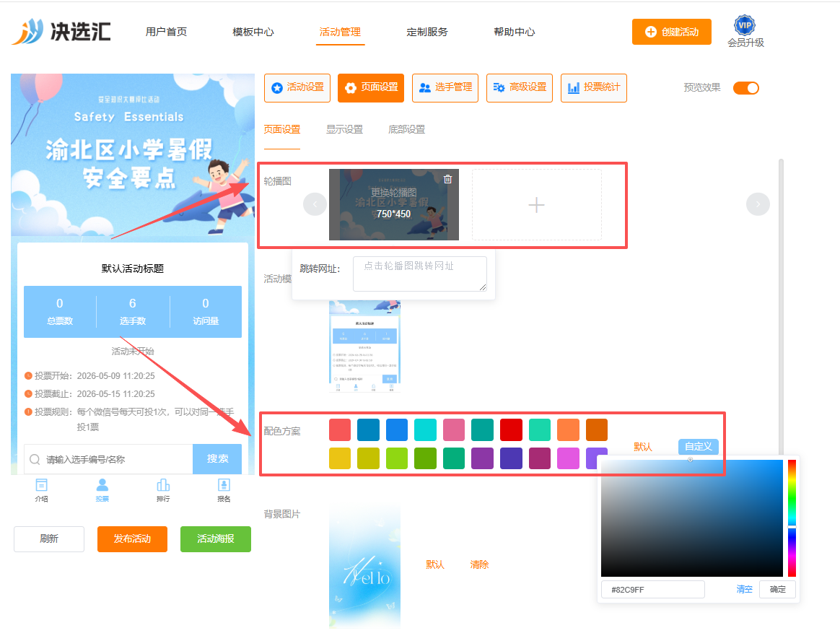Select the magenta pink color swatch
Screen dimensions: 840x641
568,458
